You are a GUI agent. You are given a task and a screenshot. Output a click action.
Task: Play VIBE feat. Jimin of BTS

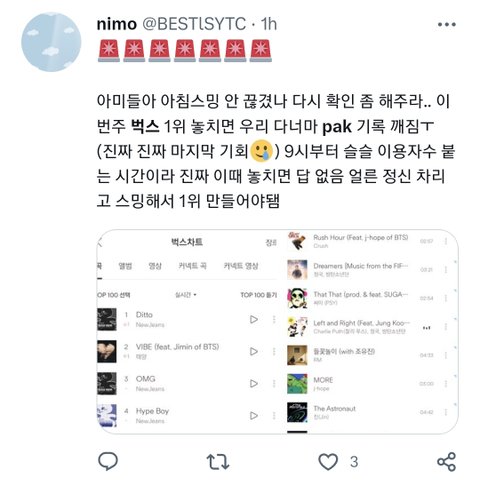click(254, 351)
